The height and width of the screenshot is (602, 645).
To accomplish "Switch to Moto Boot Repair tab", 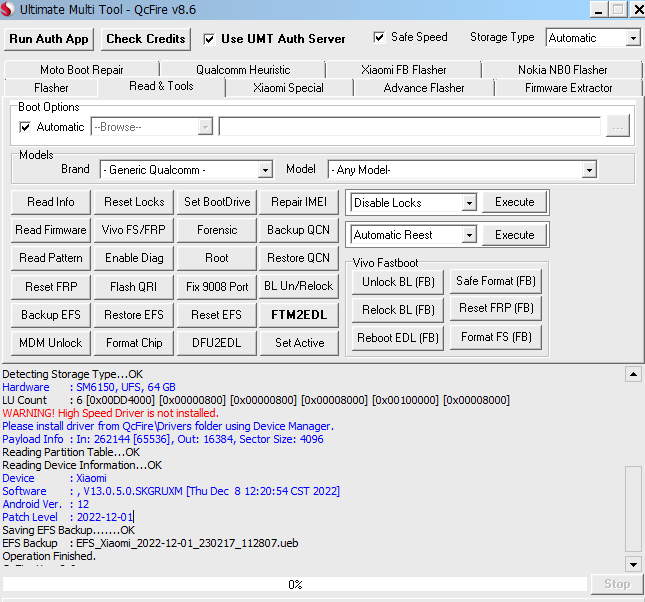I will click(81, 70).
